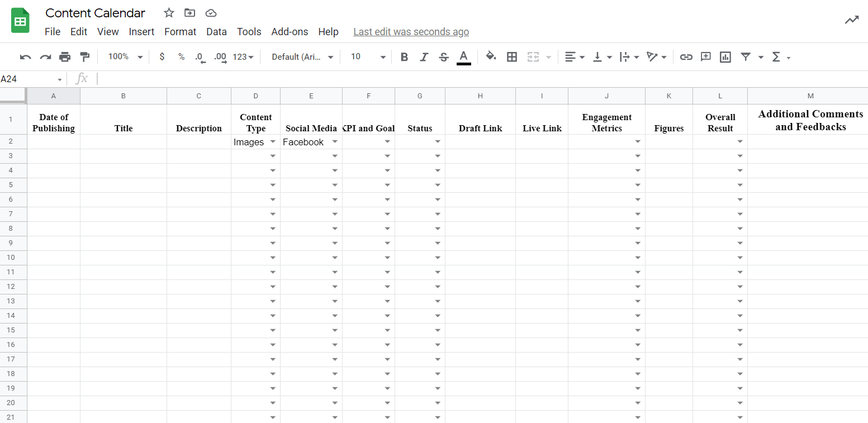Image resolution: width=868 pixels, height=423 pixels.
Task: Check the cloud document status icon
Action: coord(211,13)
